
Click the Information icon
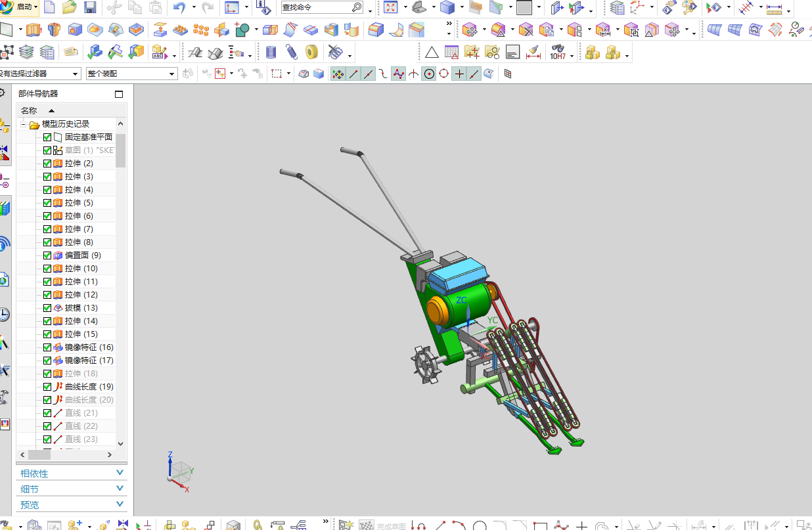click(x=263, y=8)
